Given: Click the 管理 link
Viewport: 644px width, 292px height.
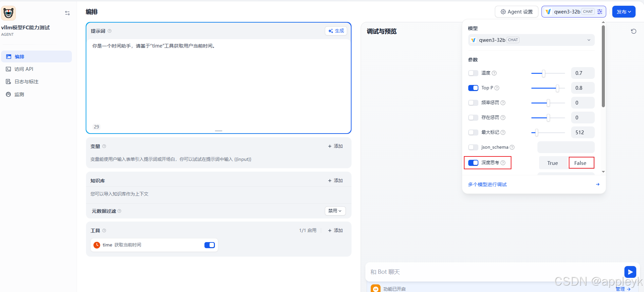Looking at the screenshot, I should click(x=623, y=289).
